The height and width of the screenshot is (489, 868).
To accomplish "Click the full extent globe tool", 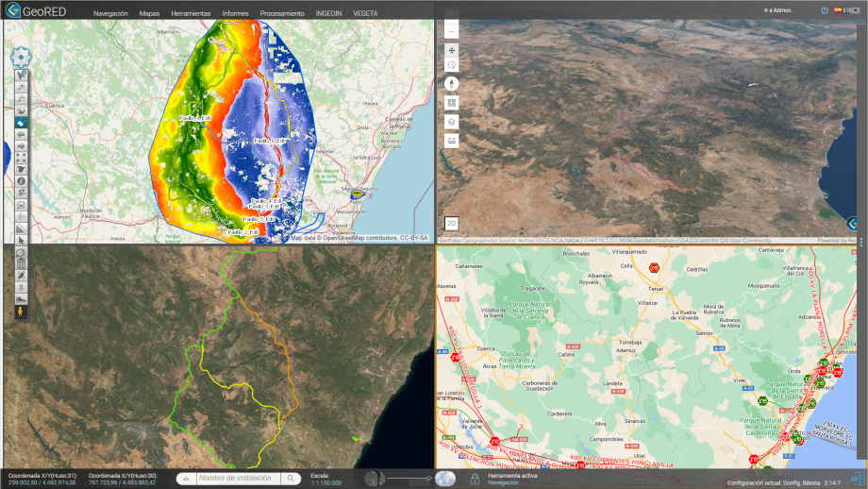I will click(21, 110).
